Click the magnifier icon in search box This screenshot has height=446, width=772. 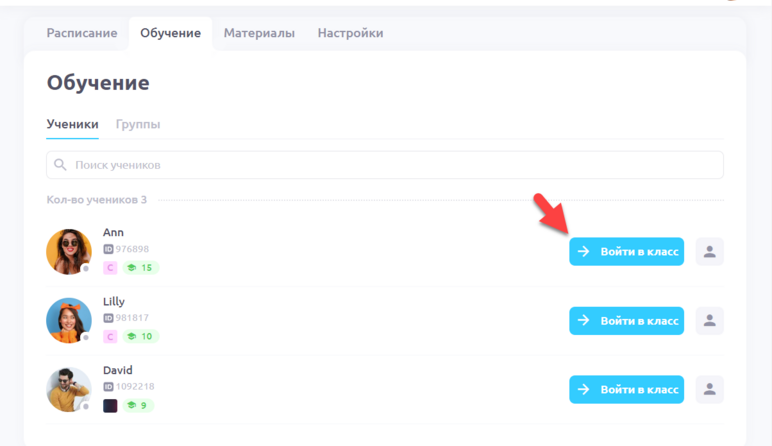[x=60, y=164]
